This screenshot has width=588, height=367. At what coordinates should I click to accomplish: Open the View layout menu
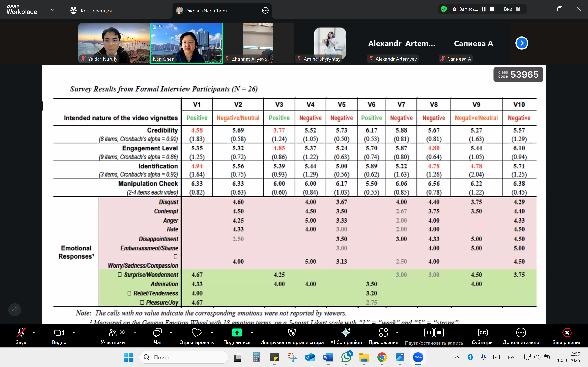click(x=512, y=9)
